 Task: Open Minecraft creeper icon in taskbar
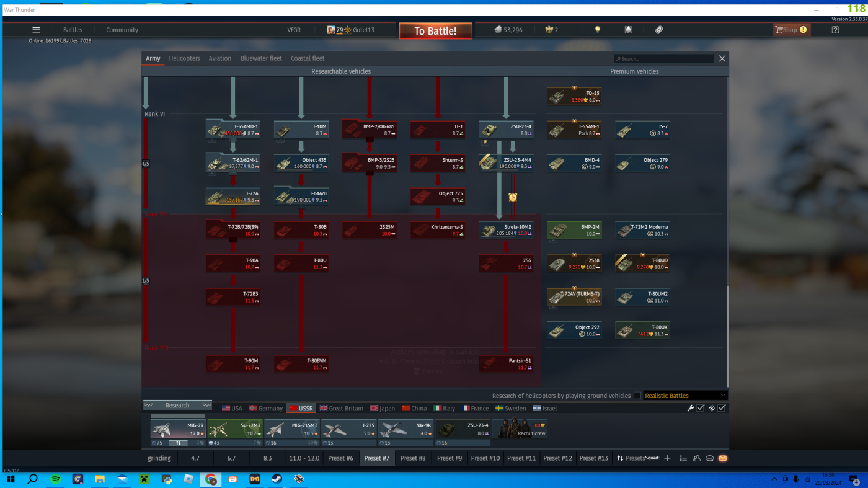(x=144, y=479)
